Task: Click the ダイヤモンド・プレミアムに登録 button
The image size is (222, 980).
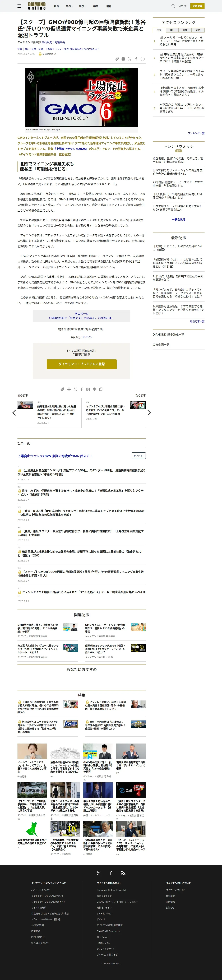Action: click(x=81, y=364)
